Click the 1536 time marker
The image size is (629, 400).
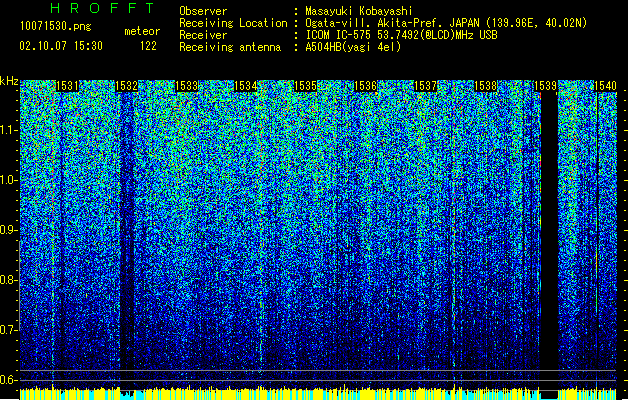(x=365, y=86)
